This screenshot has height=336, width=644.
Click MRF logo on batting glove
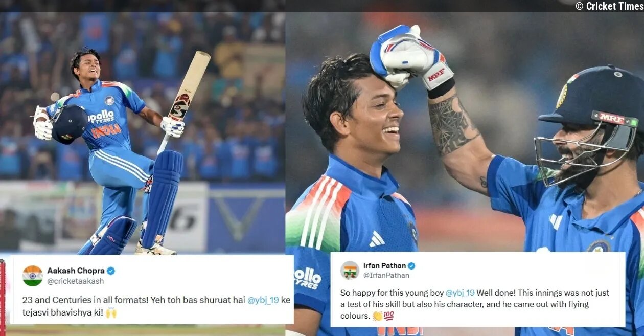pyautogui.click(x=436, y=75)
